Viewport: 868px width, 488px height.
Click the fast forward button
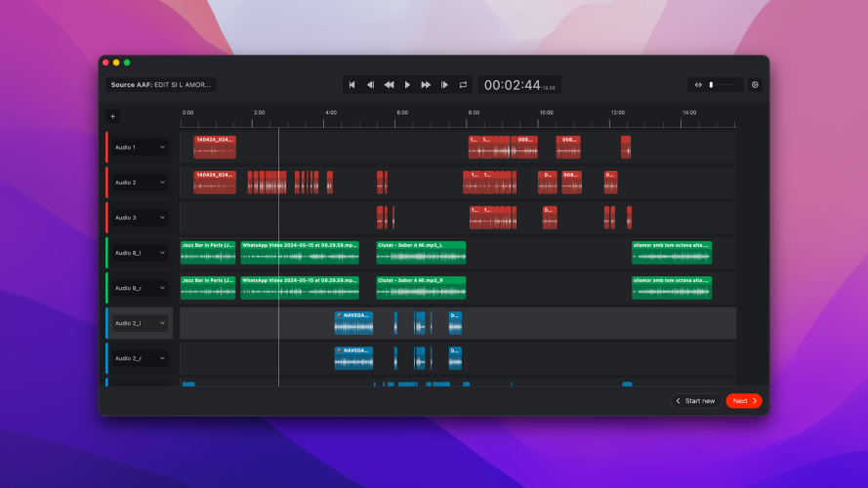pos(426,85)
